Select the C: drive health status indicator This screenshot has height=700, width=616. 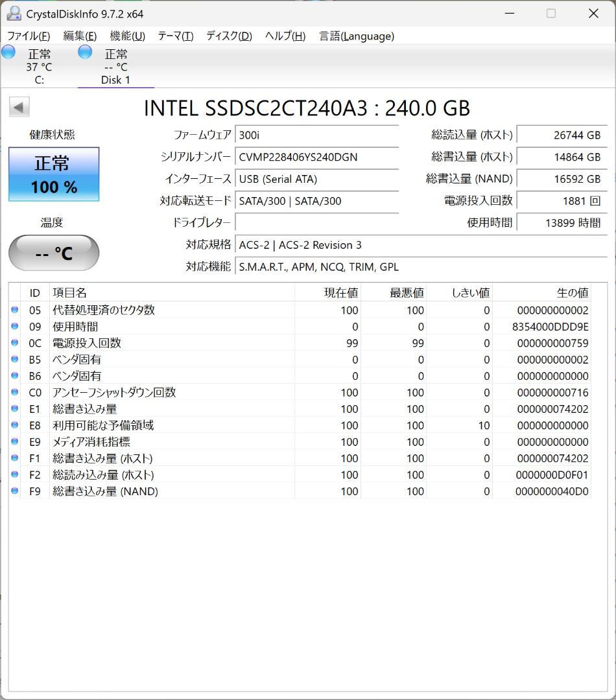coord(8,52)
